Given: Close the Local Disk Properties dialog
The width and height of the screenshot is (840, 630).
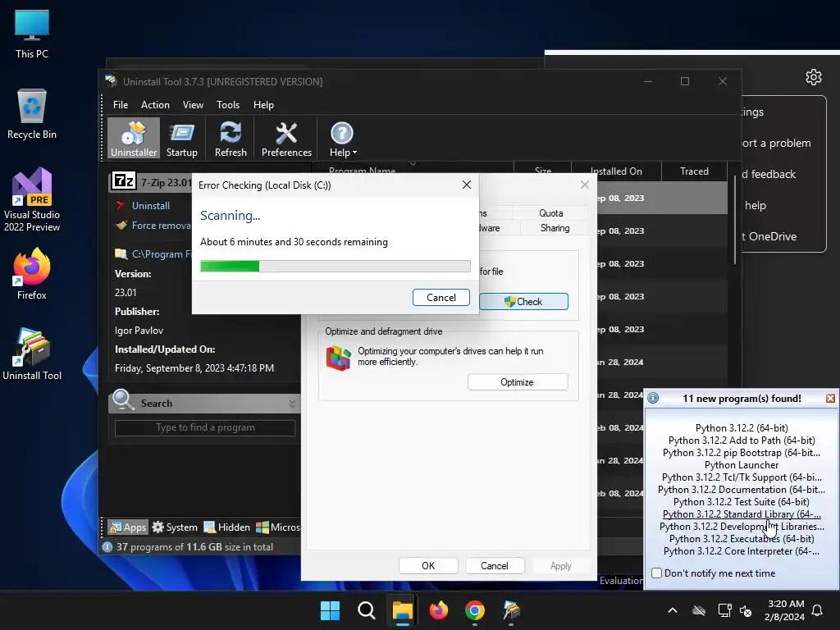Looking at the screenshot, I should pos(584,185).
